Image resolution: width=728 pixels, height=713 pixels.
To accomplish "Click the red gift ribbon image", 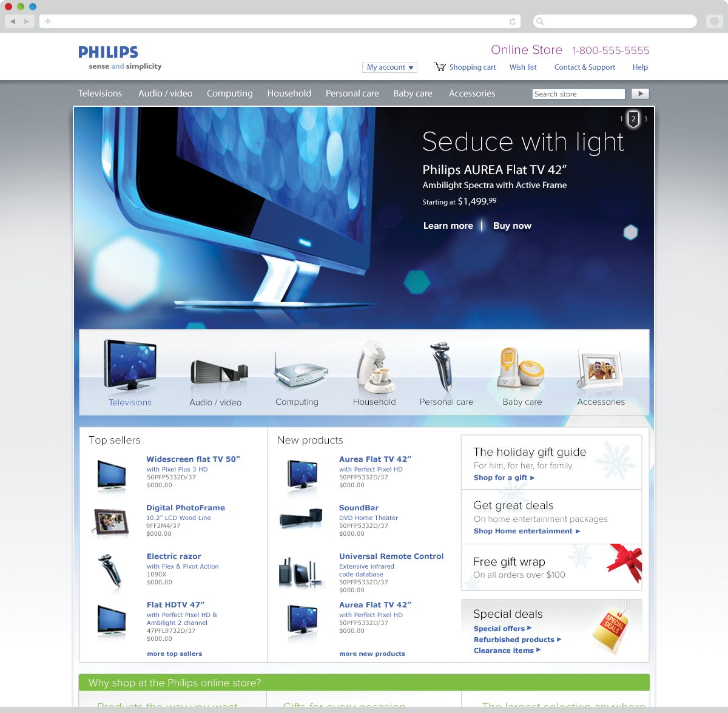I will [x=625, y=561].
